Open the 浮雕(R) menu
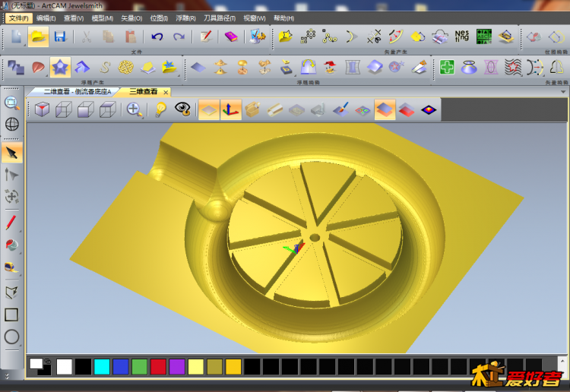This screenshot has height=392, width=570. tap(185, 17)
